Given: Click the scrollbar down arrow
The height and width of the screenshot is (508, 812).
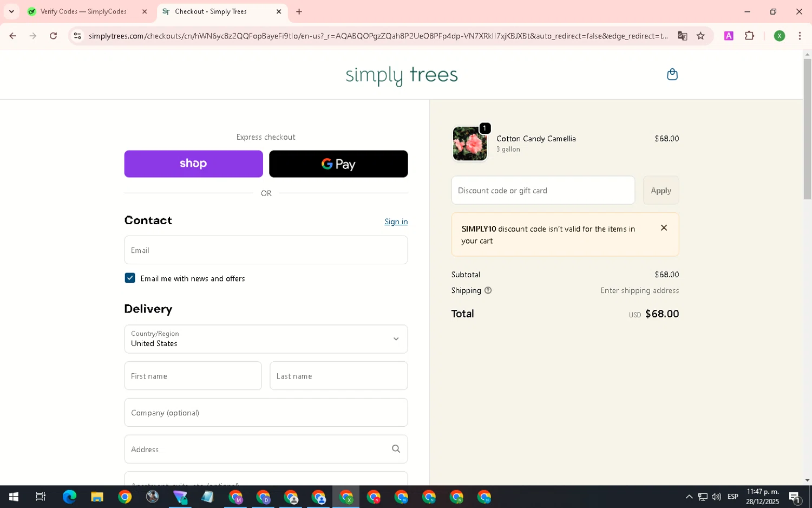Looking at the screenshot, I should pyautogui.click(x=807, y=480).
